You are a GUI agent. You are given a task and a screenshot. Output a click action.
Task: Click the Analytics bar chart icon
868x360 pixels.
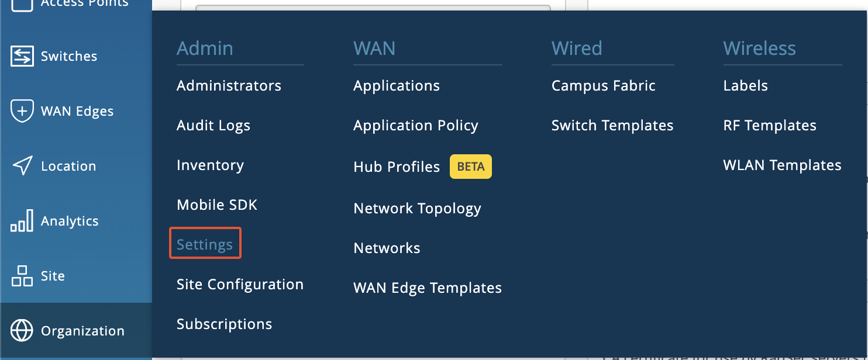22,221
